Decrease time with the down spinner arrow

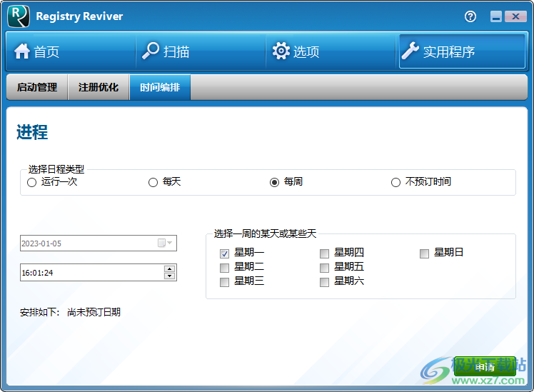(x=169, y=276)
